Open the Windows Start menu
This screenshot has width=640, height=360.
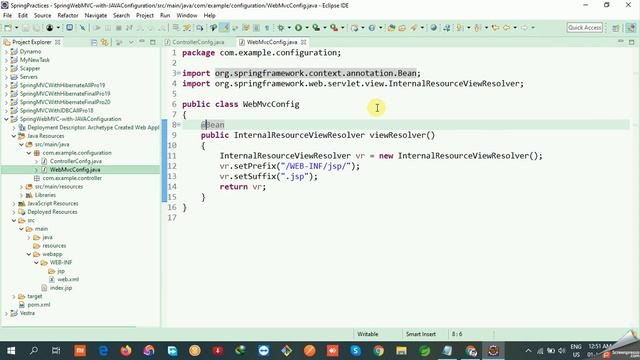pos(11,351)
